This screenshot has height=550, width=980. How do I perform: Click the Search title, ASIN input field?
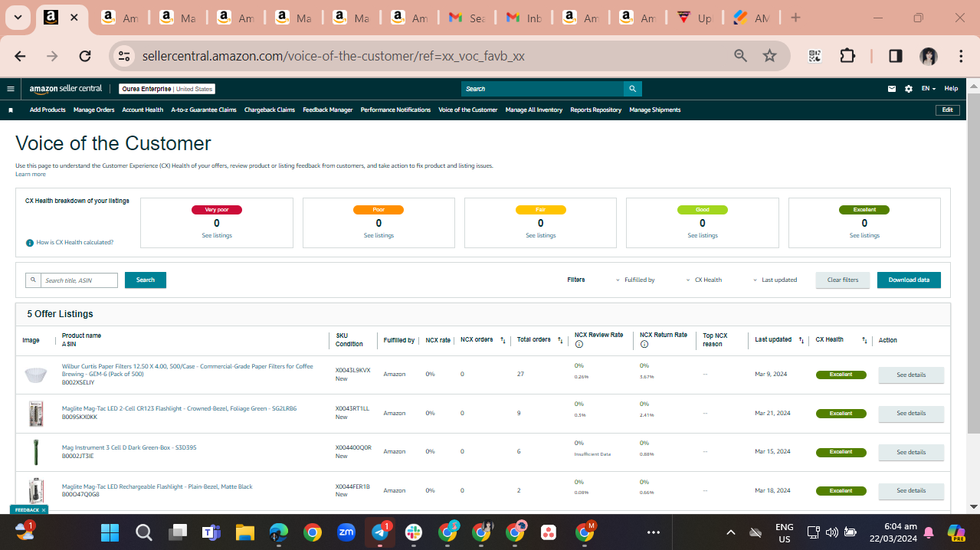tap(79, 280)
